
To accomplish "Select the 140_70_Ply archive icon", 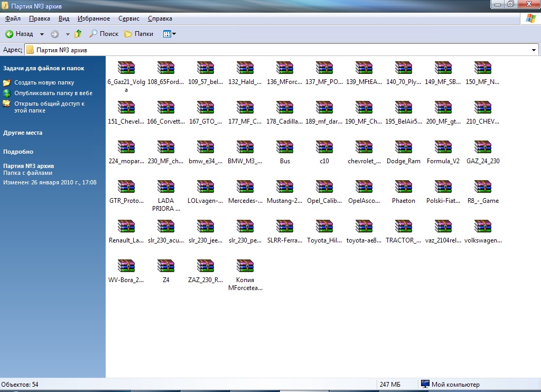I will click(403, 68).
